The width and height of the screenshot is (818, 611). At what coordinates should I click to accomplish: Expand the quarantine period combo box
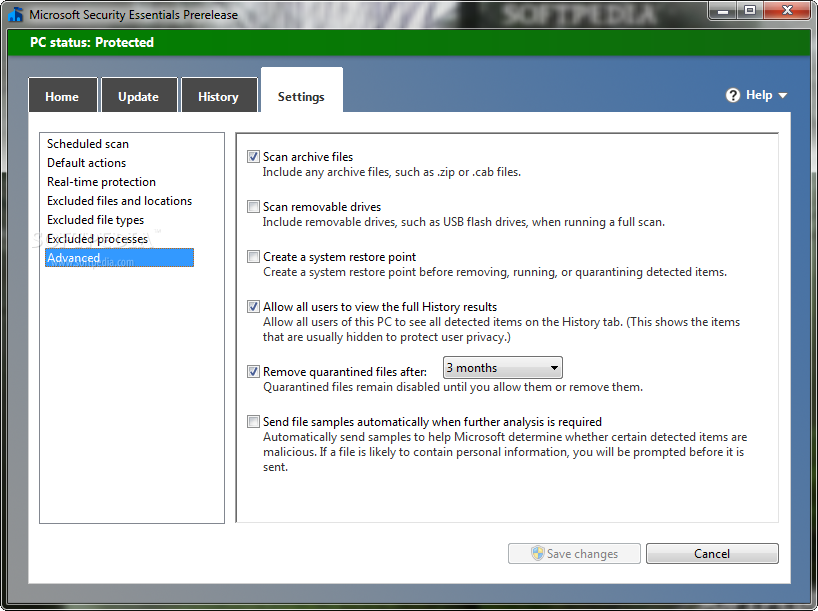click(x=502, y=368)
